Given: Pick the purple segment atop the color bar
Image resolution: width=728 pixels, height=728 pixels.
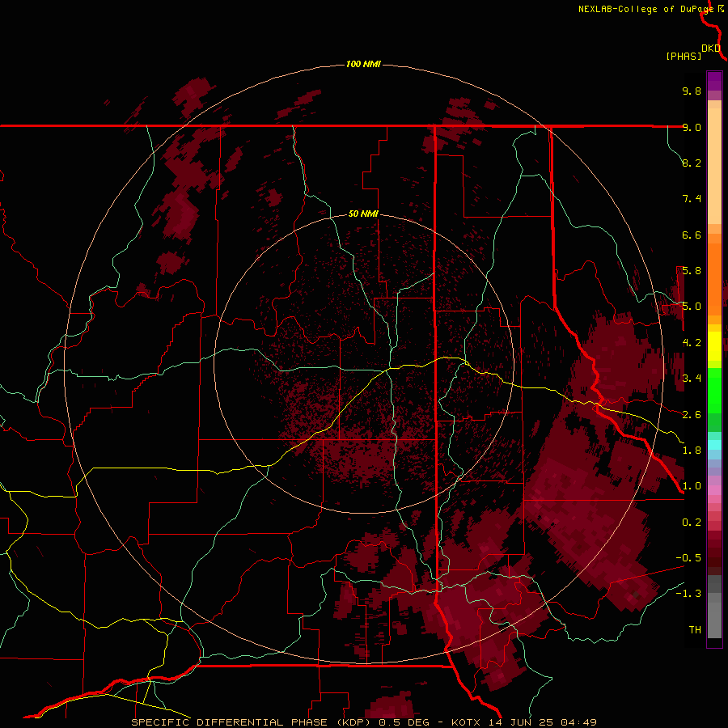Looking at the screenshot, I should (x=714, y=81).
